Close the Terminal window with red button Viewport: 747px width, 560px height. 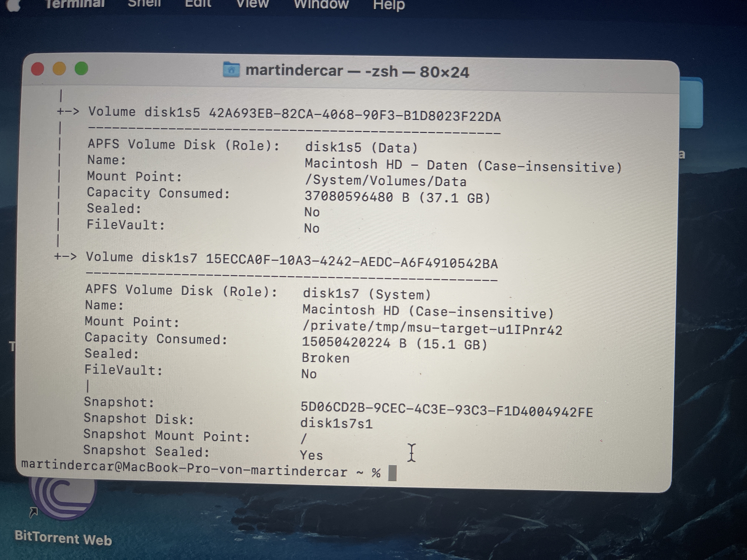37,69
